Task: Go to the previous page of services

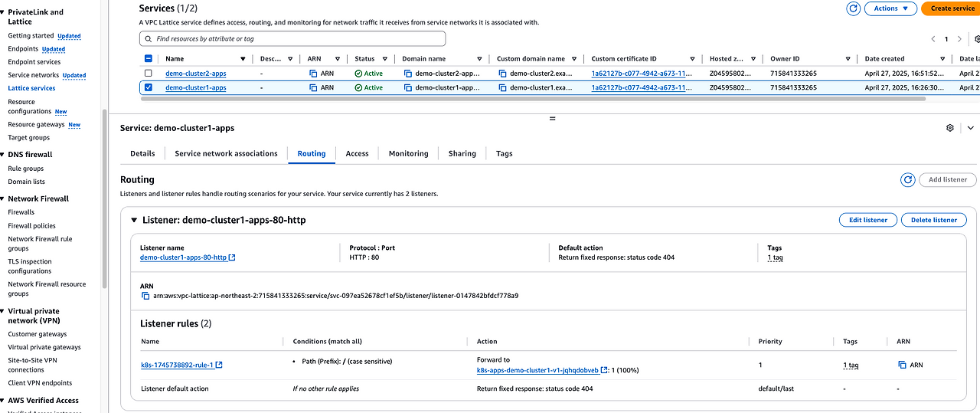Action: pyautogui.click(x=933, y=39)
